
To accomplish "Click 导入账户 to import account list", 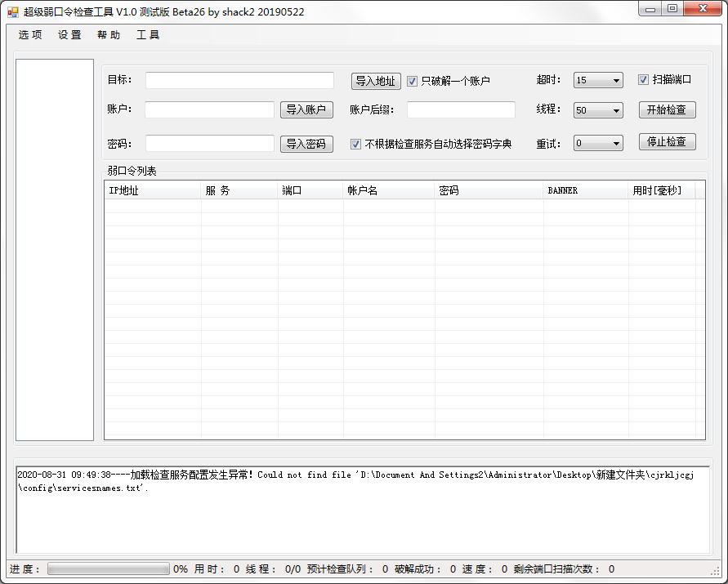I will pos(306,109).
